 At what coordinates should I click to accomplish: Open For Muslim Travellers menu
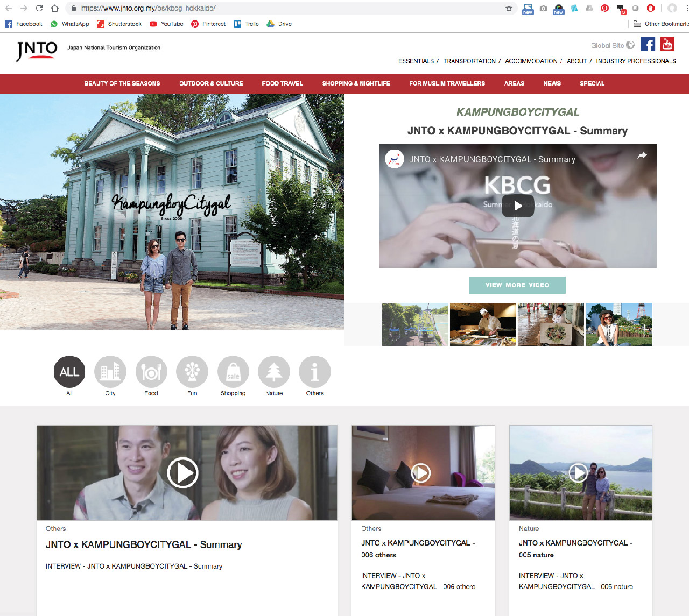tap(447, 83)
